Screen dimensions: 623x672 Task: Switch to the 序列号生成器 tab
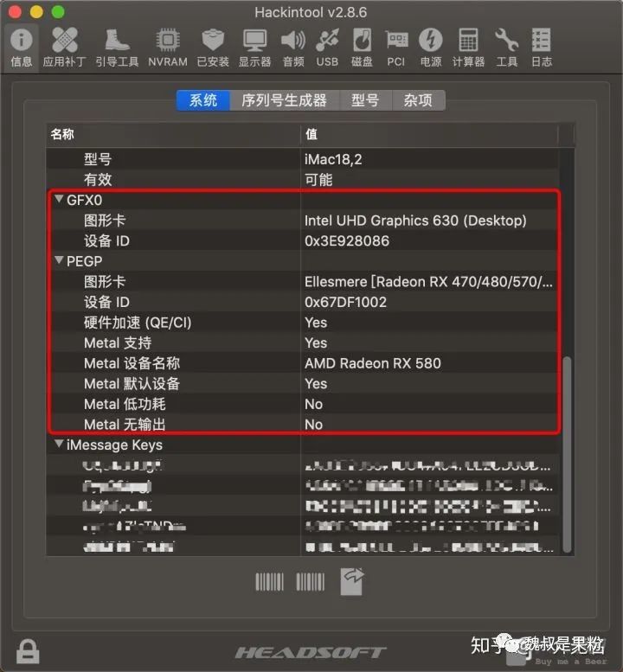coord(285,100)
